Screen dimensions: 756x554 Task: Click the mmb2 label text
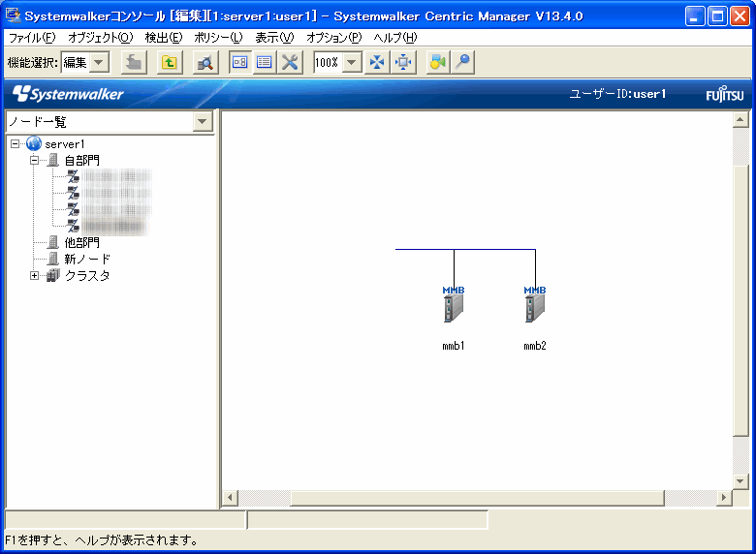tap(535, 346)
